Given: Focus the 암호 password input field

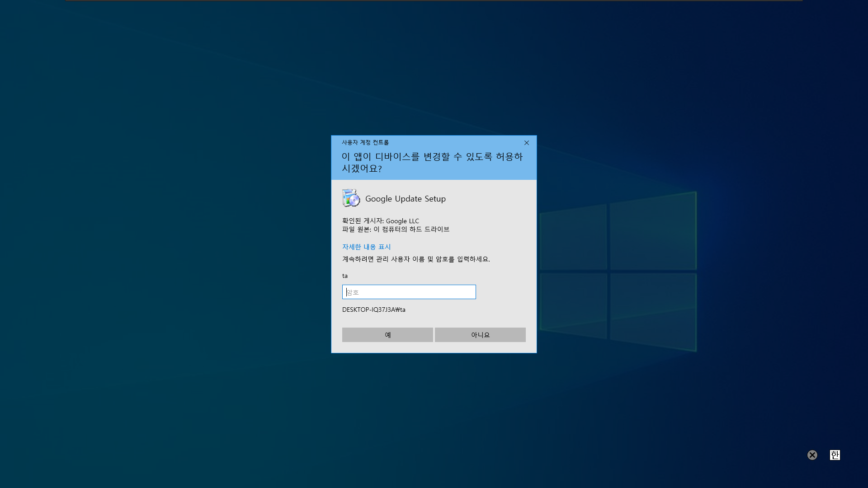Looking at the screenshot, I should (409, 292).
